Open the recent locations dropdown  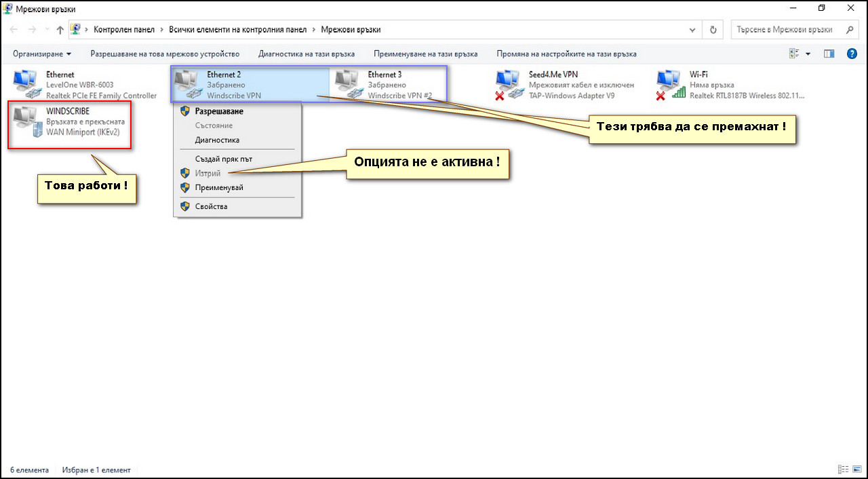(x=46, y=30)
